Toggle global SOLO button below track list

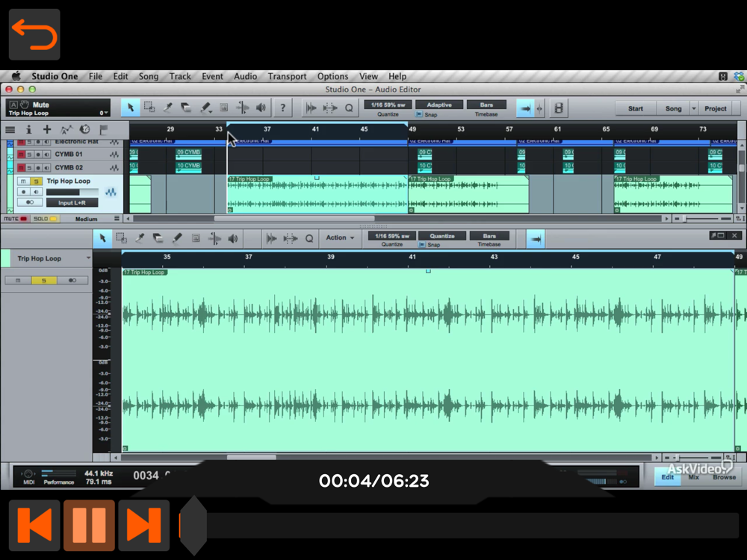pyautogui.click(x=45, y=219)
